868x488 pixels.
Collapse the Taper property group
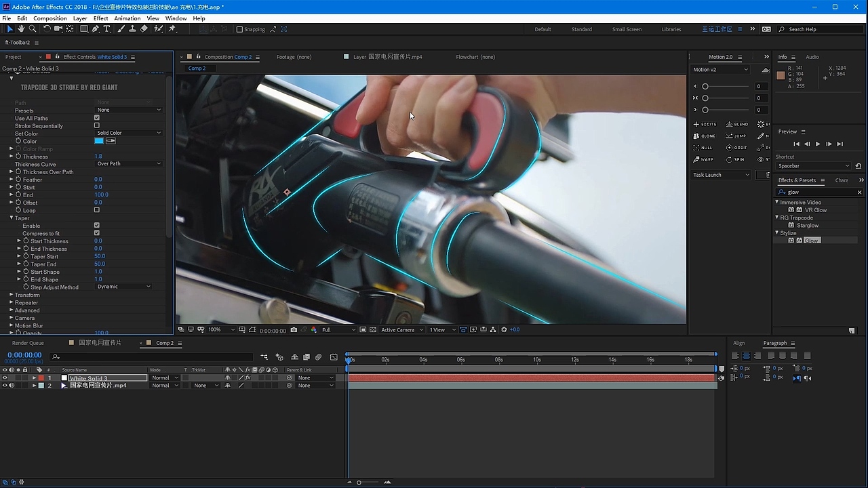[12, 218]
